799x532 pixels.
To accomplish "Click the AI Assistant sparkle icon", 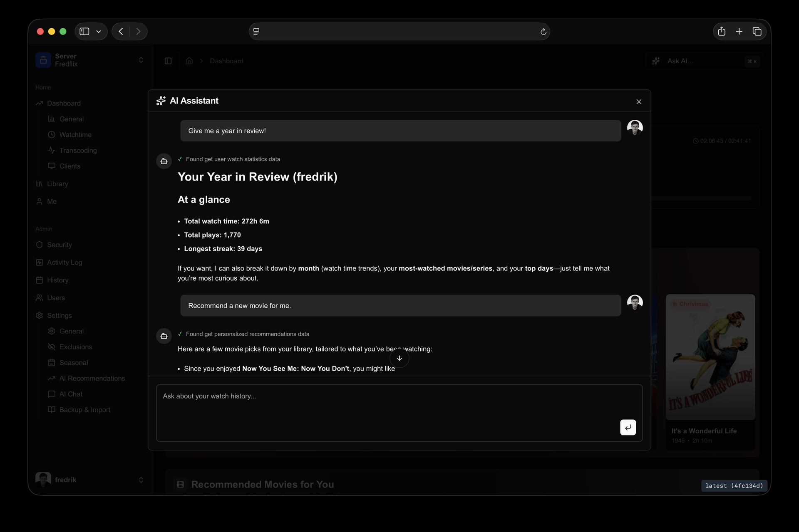I will coord(161,101).
